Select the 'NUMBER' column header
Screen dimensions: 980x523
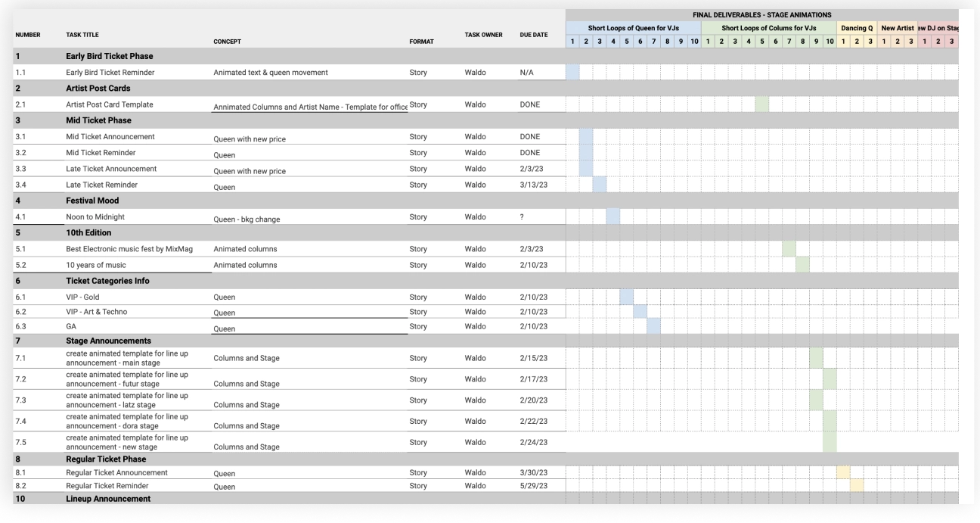(28, 35)
